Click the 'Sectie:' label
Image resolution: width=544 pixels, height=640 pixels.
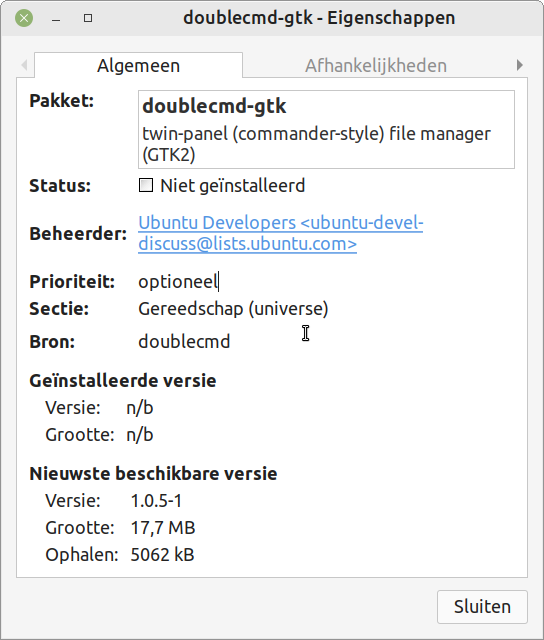(59, 309)
